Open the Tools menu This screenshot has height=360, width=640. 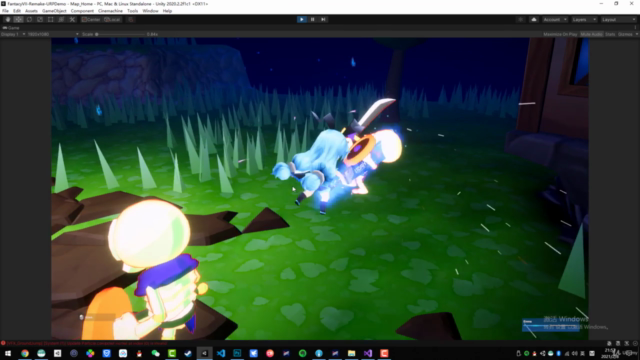click(133, 11)
